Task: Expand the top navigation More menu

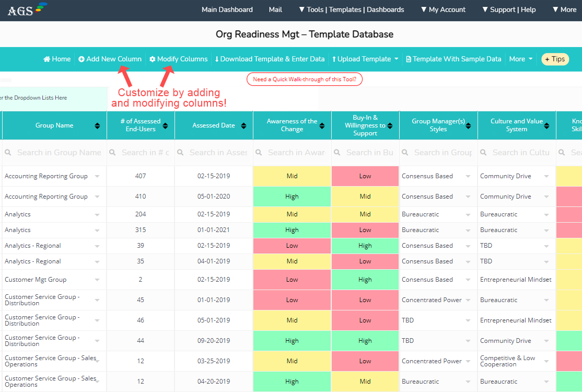Action: tap(565, 9)
